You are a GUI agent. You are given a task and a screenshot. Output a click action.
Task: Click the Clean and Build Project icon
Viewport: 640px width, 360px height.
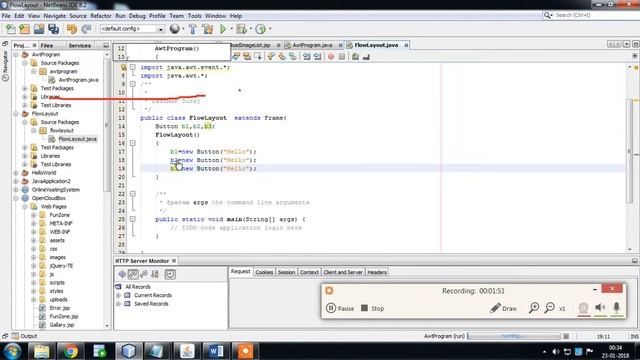(207, 29)
